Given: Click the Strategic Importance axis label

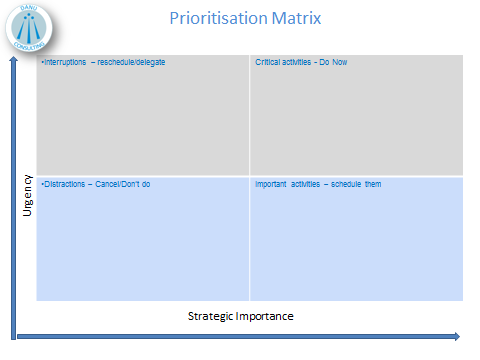Looking at the screenshot, I should click(241, 316).
